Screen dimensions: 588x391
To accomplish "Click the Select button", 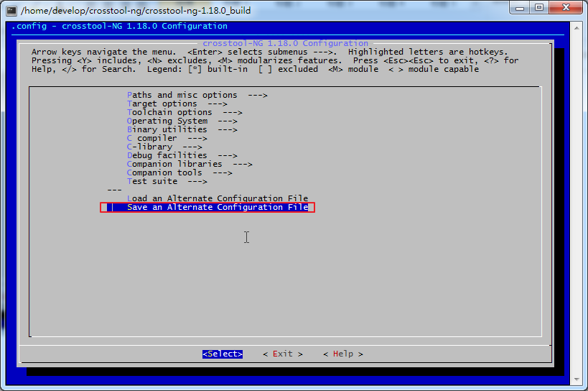I will (223, 354).
